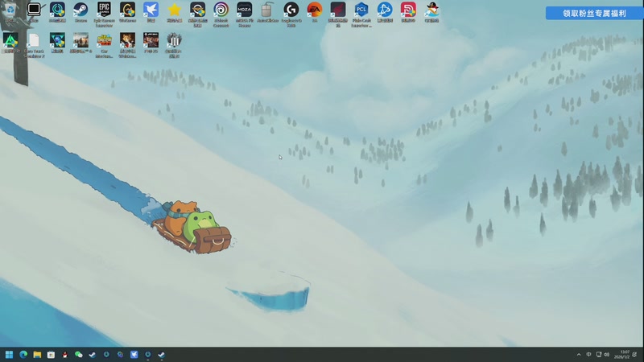Screen dimensions: 644x362
Task: Open the teal inverted-triangle app shortcut
Action: 57,43
